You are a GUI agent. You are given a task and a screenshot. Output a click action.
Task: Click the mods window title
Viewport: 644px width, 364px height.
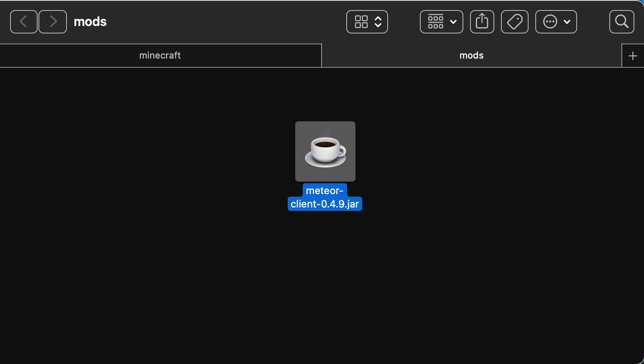[x=90, y=21]
